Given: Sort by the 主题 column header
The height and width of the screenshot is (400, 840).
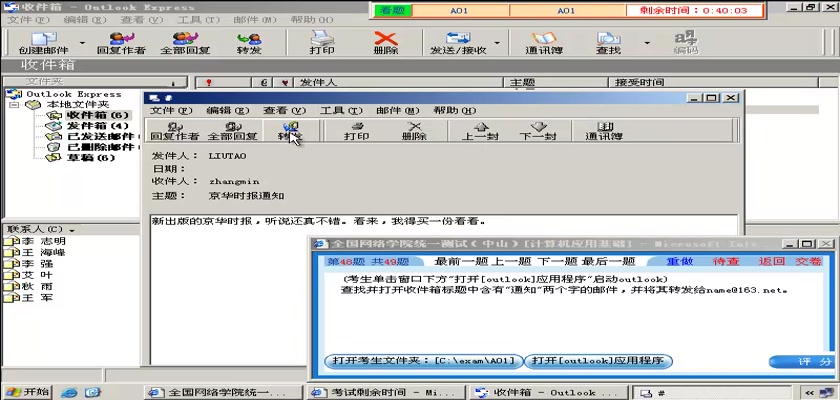Looking at the screenshot, I should point(557,82).
